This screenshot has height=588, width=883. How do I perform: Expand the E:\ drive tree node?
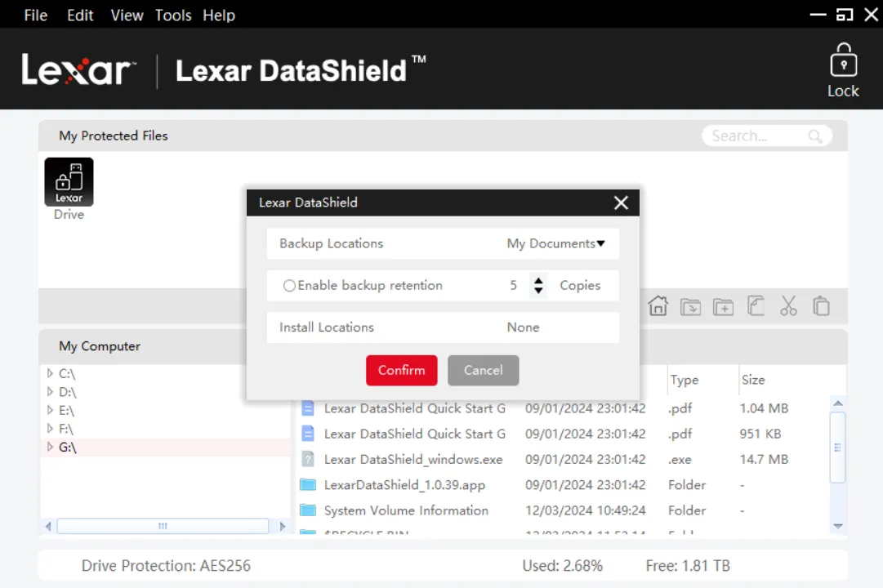50,411
